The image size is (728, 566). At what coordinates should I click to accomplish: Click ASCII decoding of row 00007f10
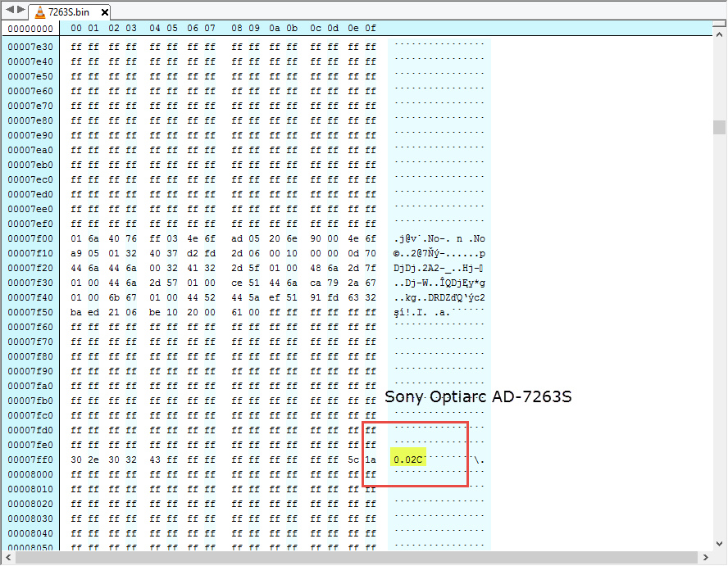439,253
